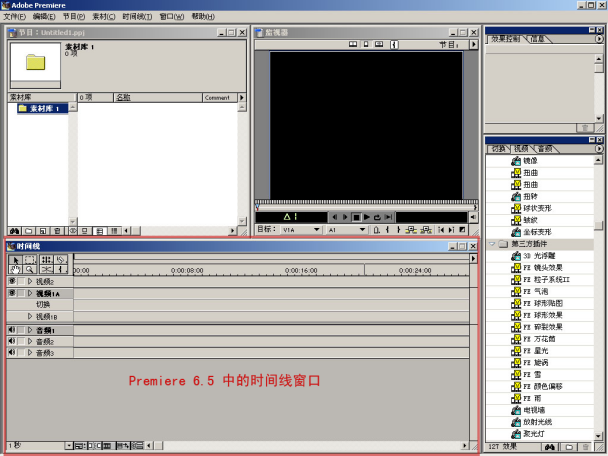This screenshot has height=456, width=608.
Task: Click the binoculars Find icon in project window
Action: click(x=15, y=231)
